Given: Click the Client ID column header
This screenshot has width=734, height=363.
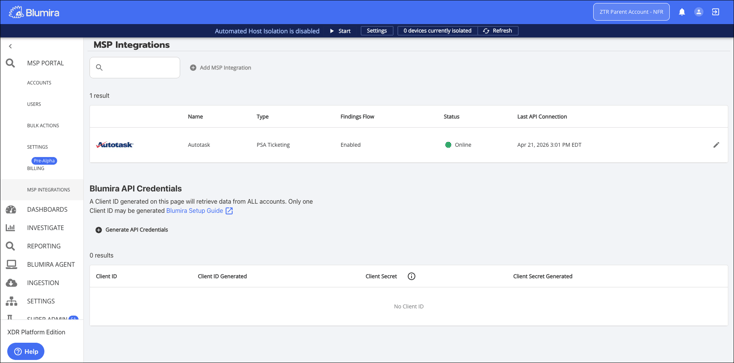Looking at the screenshot, I should (x=106, y=276).
